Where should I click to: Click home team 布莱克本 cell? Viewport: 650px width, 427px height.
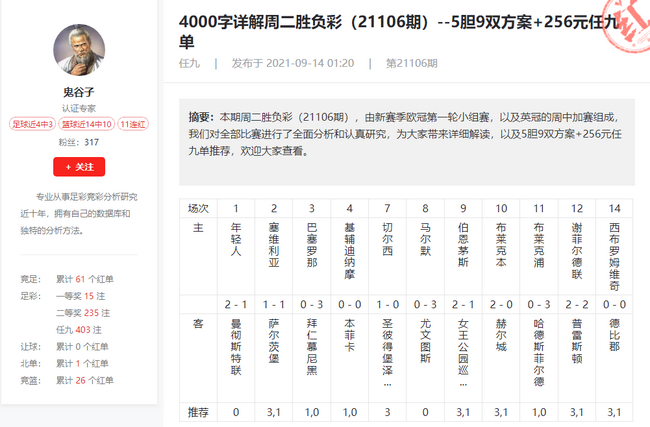point(501,257)
